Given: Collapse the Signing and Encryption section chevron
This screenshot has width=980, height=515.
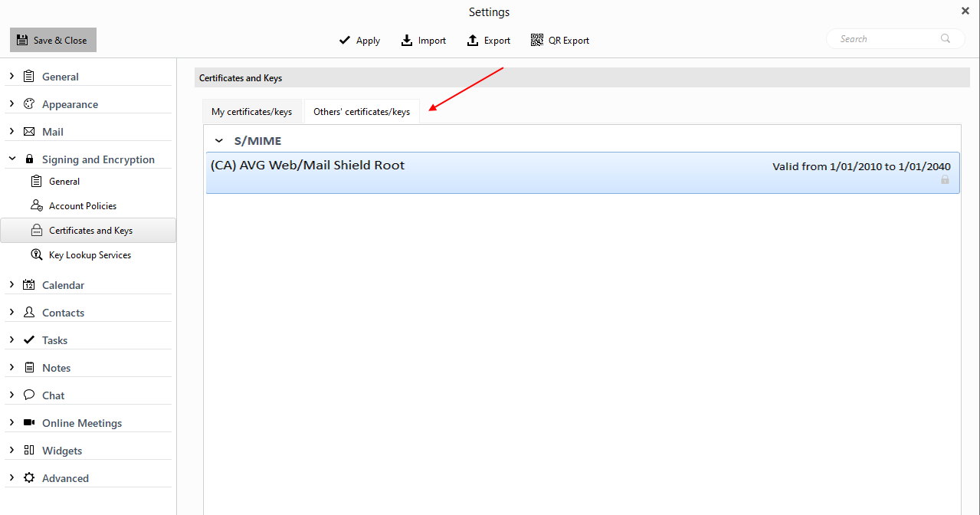Looking at the screenshot, I should pos(11,159).
